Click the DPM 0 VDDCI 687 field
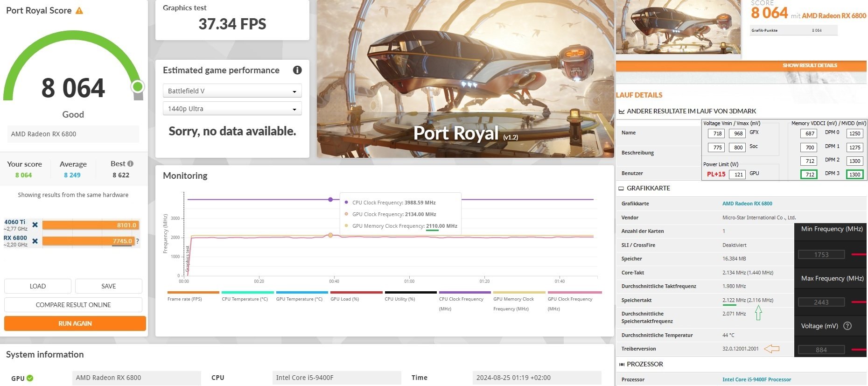The height and width of the screenshot is (386, 868). pos(810,133)
